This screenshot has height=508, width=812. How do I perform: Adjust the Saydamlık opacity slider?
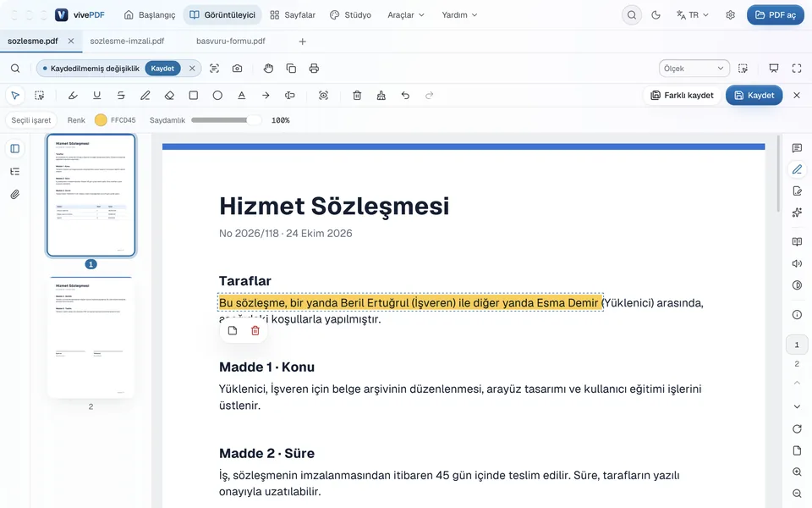(227, 120)
